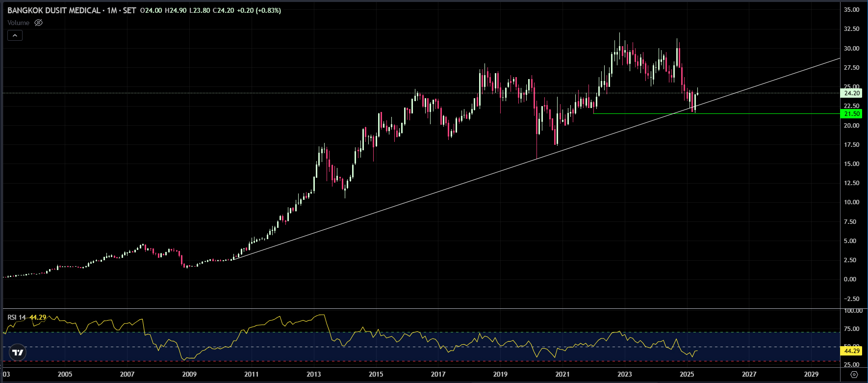Click the 30.00 label on price axis
868x383 pixels.
click(851, 48)
